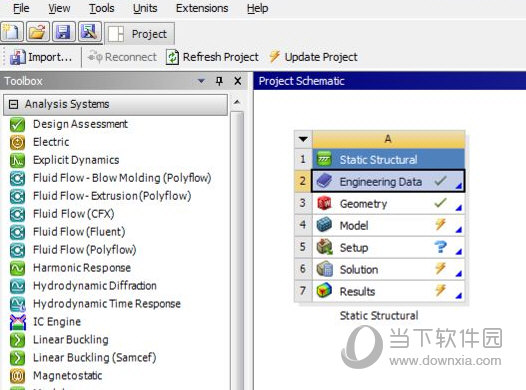Collapse the Analysis Systems section

[x=13, y=104]
